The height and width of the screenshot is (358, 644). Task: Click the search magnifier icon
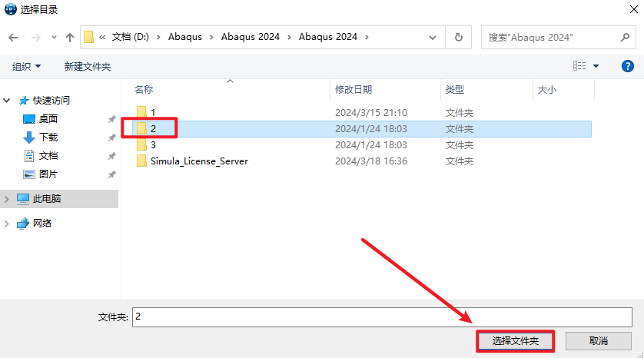coord(625,37)
